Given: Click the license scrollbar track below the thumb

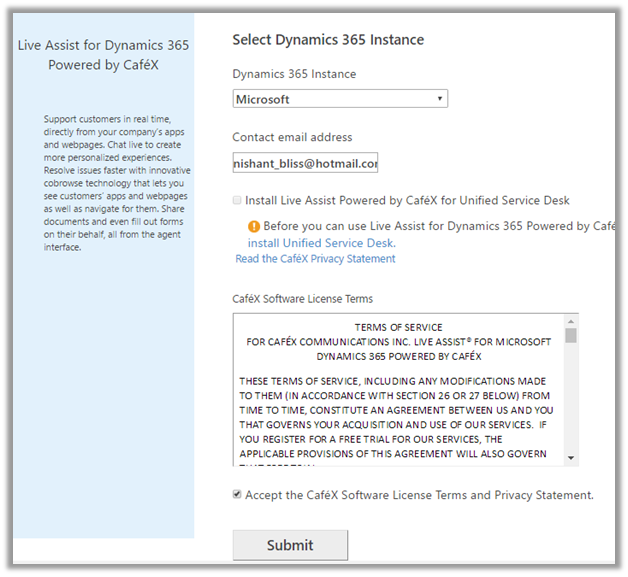Looking at the screenshot, I should click(571, 400).
